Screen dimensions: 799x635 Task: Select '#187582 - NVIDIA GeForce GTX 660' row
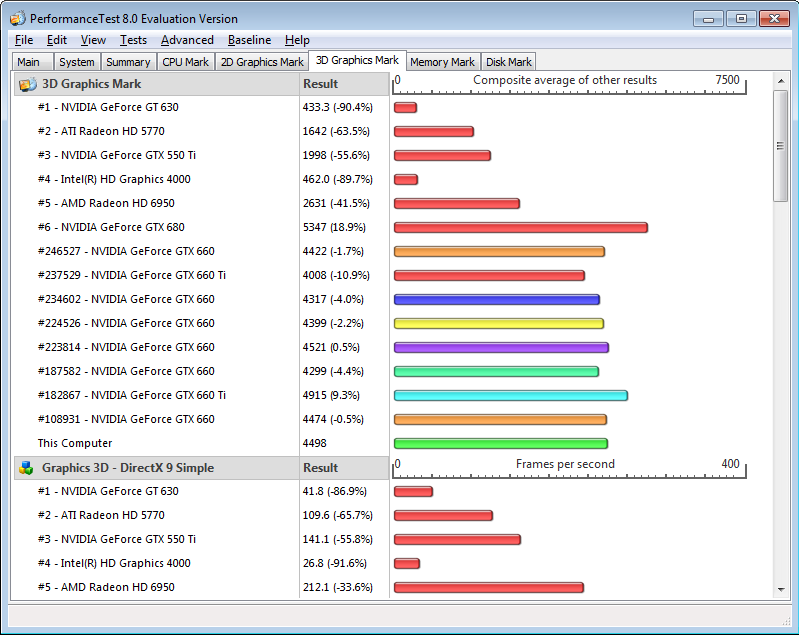(x=126, y=371)
